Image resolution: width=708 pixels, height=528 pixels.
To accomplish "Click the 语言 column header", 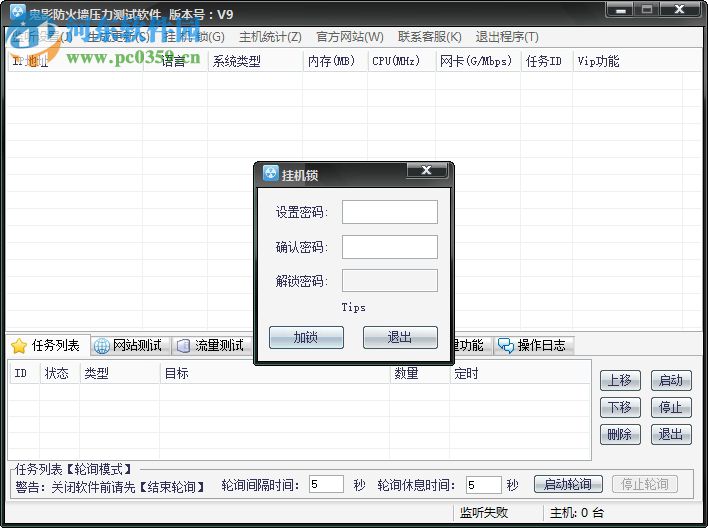I will pos(175,61).
